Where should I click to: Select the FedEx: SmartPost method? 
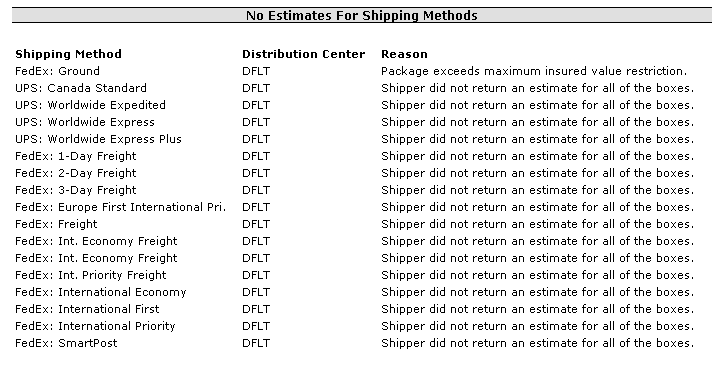(66, 343)
